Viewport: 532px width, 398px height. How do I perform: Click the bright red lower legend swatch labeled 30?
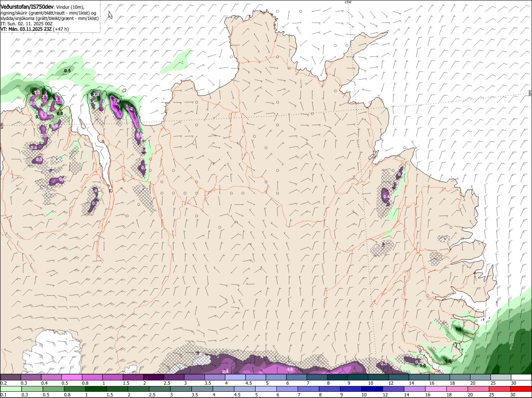pos(521,389)
